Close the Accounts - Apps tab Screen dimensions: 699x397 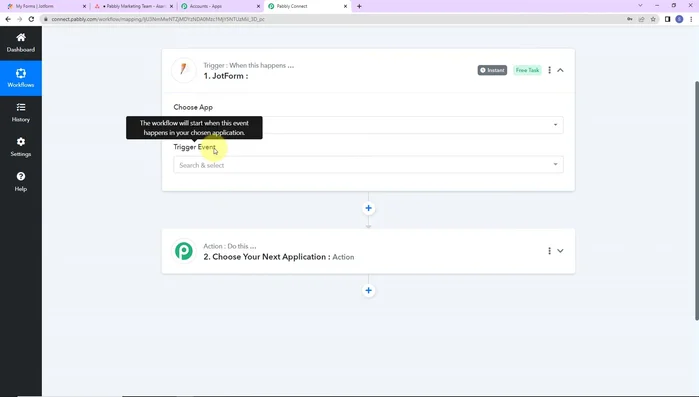tap(258, 6)
